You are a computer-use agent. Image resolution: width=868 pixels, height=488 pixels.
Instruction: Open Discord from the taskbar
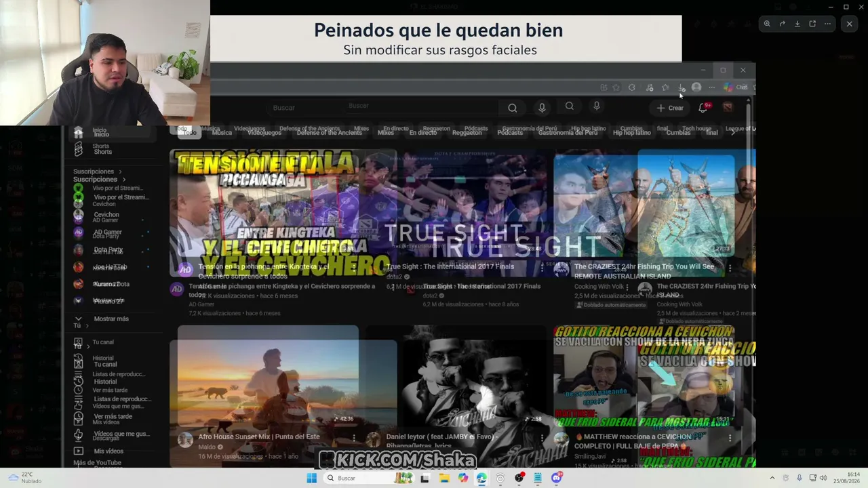[x=557, y=478]
